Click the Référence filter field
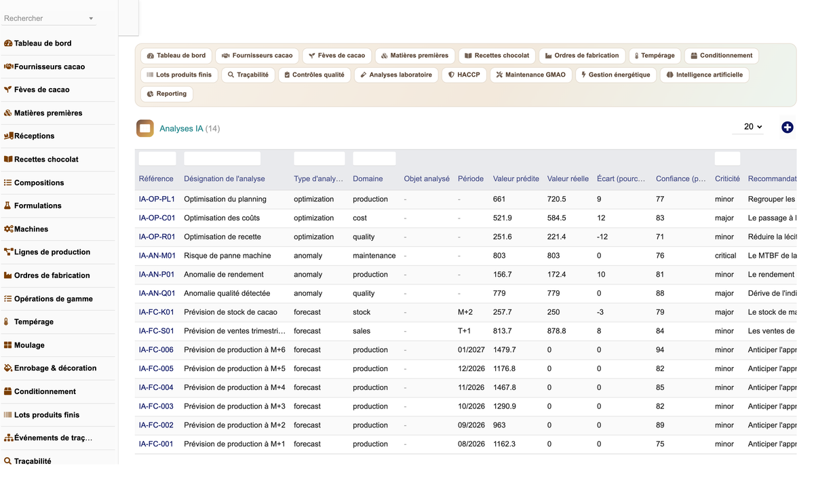 tap(157, 159)
